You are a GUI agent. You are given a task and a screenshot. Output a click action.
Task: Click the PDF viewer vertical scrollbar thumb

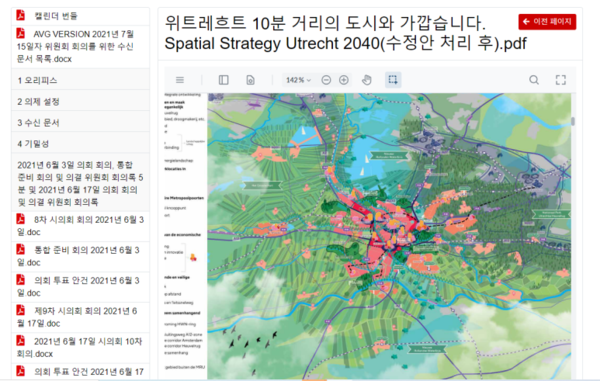point(573,121)
